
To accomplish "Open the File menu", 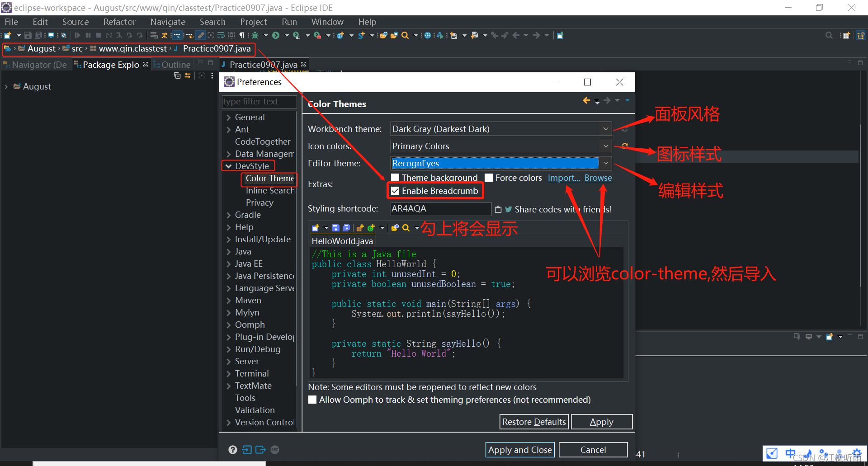I will [11, 22].
